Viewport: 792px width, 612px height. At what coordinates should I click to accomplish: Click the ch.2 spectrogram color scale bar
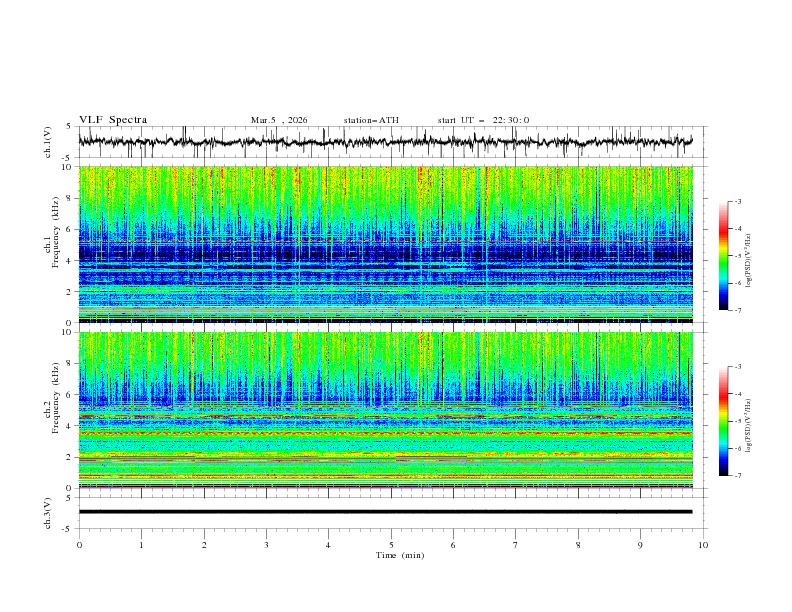pyautogui.click(x=723, y=421)
